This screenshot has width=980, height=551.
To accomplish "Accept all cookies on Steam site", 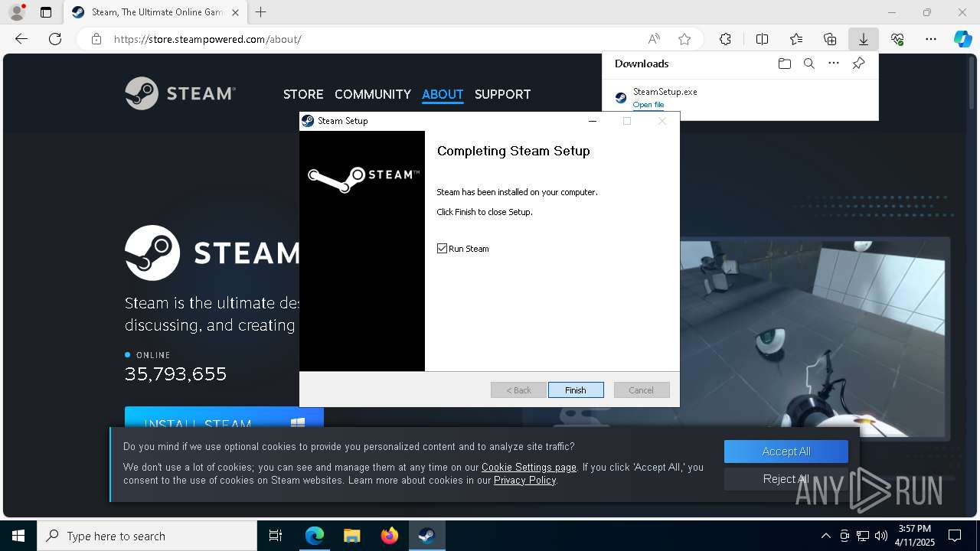I will click(786, 452).
